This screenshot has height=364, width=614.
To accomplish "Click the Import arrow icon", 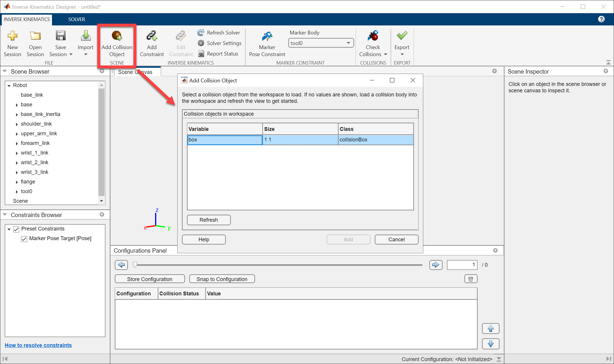I will (85, 36).
